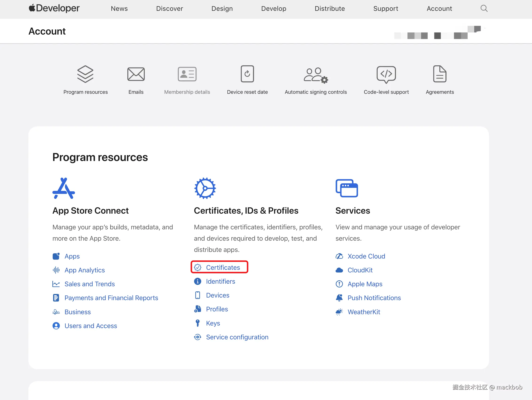Open Users and Access link
This screenshot has height=400, width=532.
(91, 326)
